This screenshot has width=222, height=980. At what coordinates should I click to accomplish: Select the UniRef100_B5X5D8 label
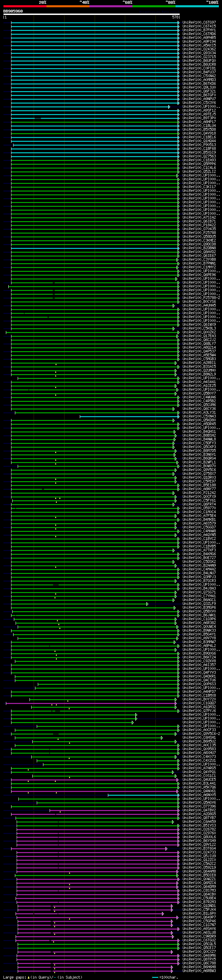199,129
